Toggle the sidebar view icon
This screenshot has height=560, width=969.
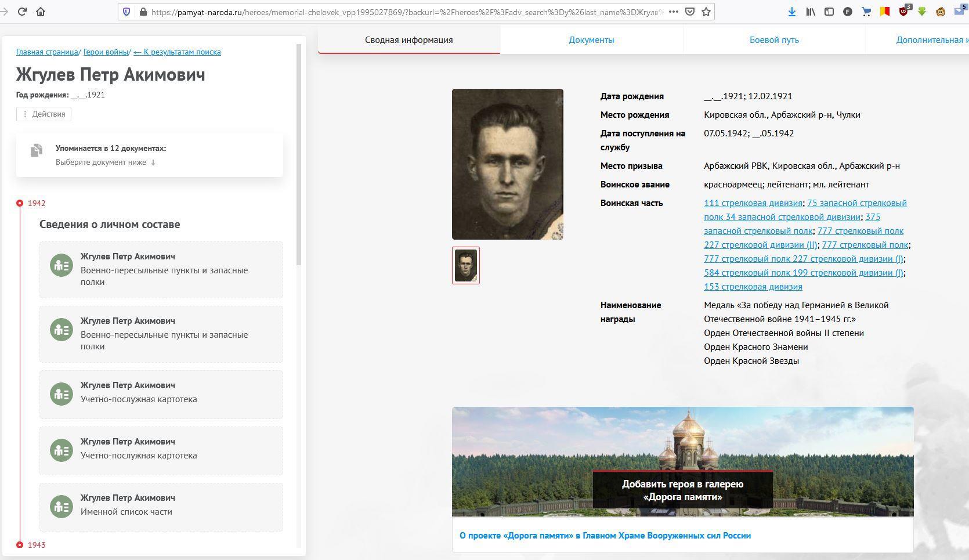point(829,12)
